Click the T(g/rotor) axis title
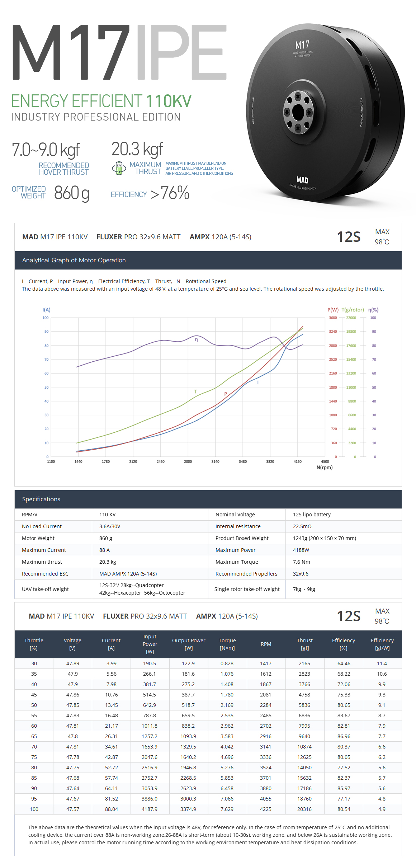 pyautogui.click(x=353, y=310)
